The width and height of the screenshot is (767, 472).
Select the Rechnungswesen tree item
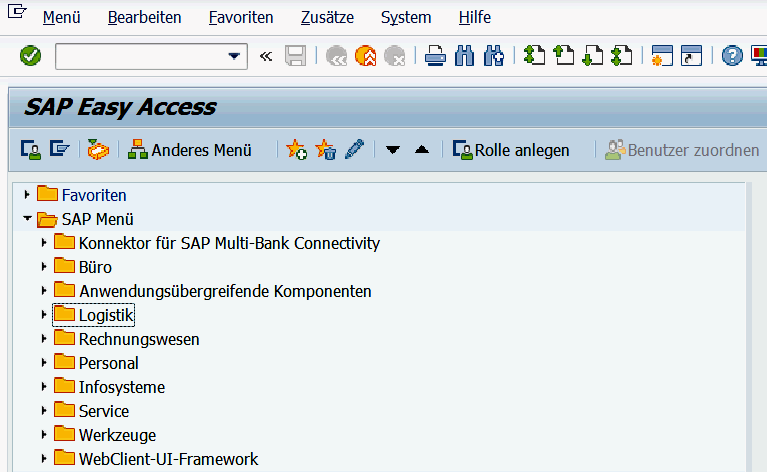point(139,339)
